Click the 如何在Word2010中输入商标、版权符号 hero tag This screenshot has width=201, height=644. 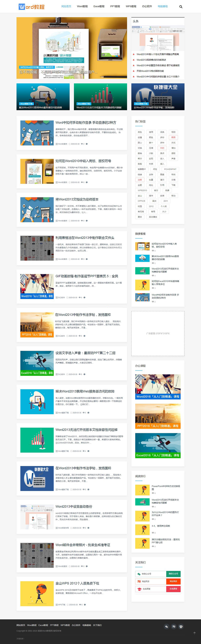tap(37, 67)
